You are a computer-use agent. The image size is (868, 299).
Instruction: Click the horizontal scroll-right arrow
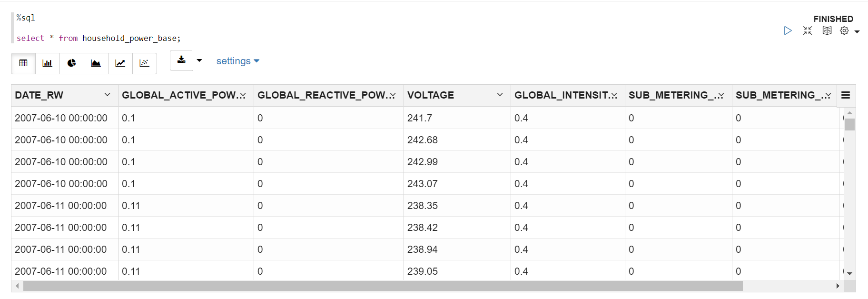click(x=838, y=286)
